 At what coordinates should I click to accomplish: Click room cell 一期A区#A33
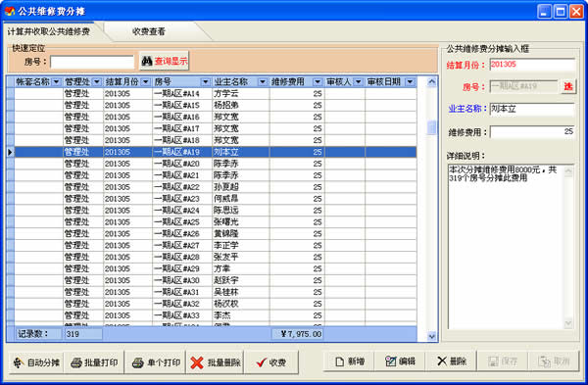click(x=182, y=315)
